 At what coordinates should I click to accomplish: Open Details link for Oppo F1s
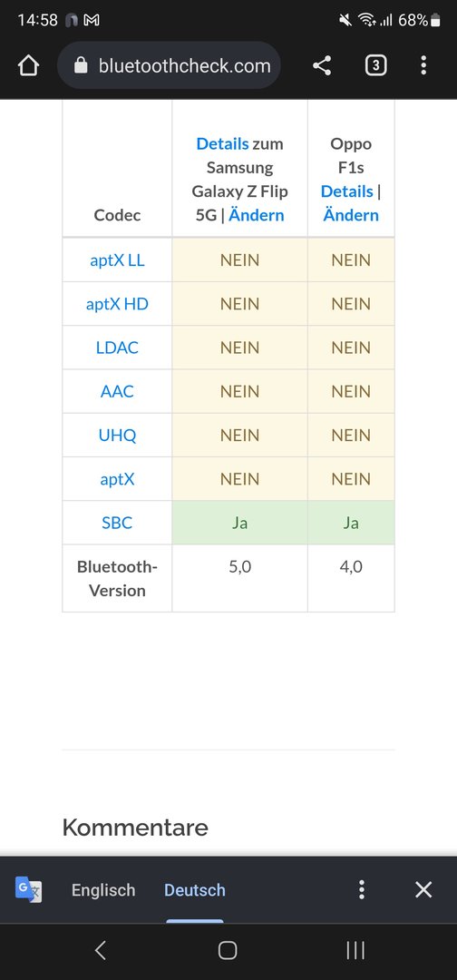pos(346,191)
